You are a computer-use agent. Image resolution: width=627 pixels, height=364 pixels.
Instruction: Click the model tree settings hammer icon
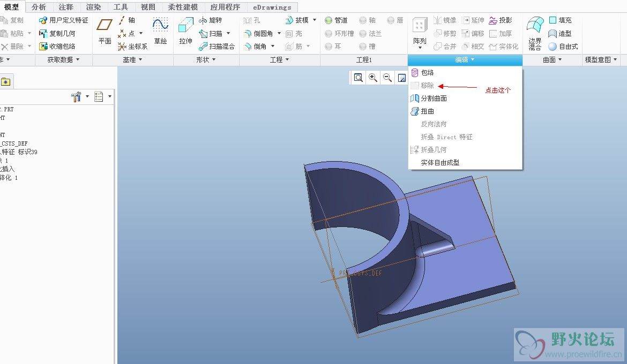[x=76, y=97]
